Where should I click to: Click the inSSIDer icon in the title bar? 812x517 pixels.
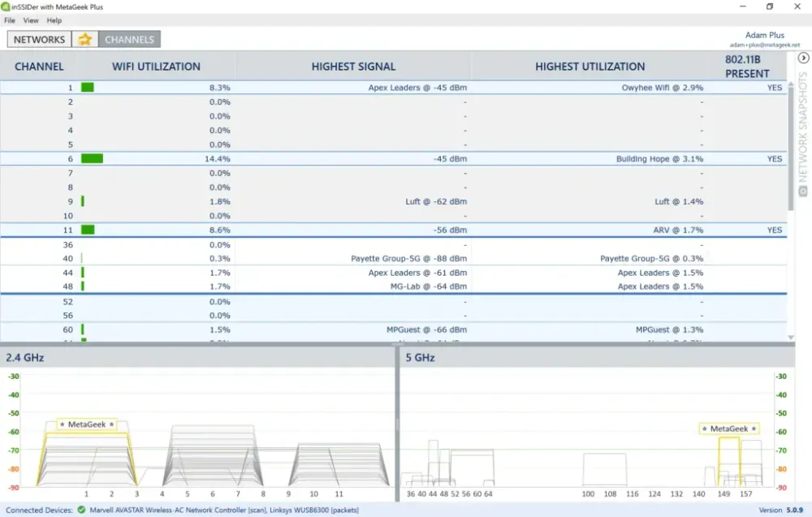click(x=6, y=6)
